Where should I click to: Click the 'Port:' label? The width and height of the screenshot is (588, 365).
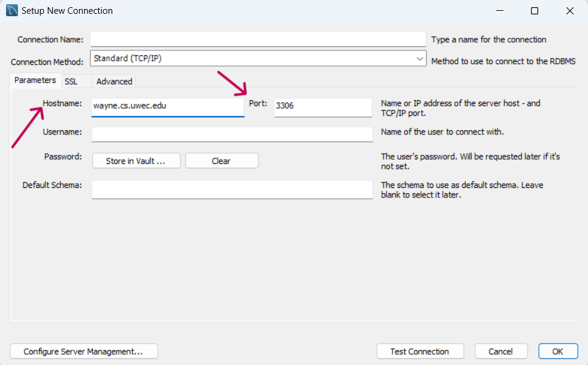258,103
